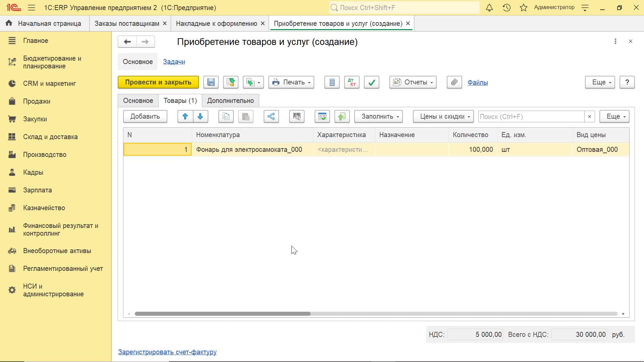Switch to Начальная страница tab

[x=45, y=23]
